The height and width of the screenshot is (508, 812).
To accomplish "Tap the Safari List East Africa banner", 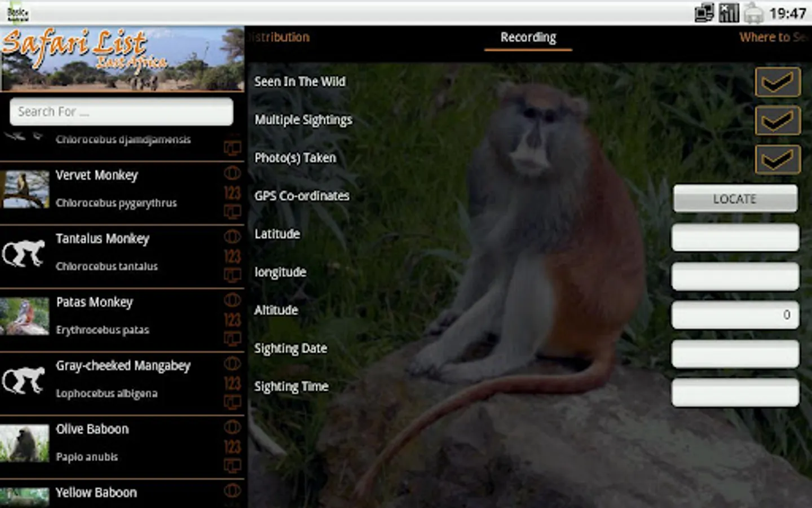I will click(x=122, y=58).
